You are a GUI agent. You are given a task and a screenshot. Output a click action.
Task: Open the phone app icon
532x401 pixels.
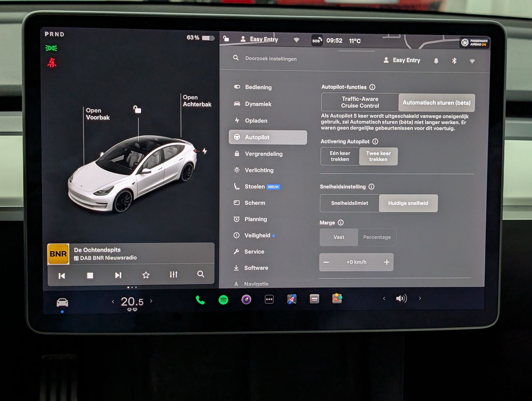coord(200,300)
